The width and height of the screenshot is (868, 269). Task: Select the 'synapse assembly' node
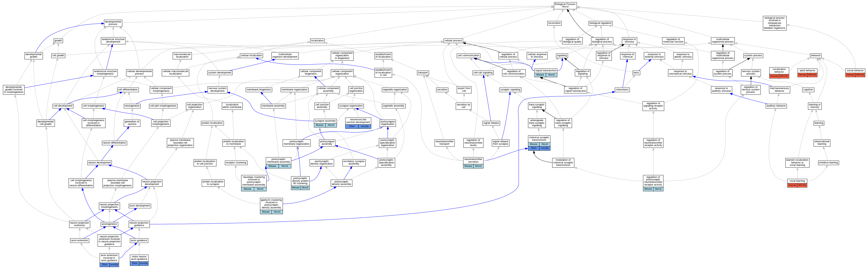(325, 123)
